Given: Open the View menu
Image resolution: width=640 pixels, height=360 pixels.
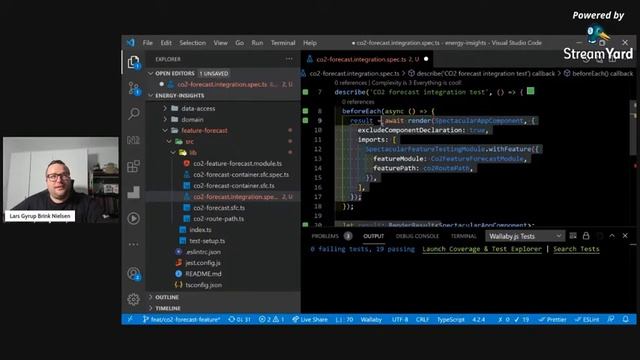Looking at the screenshot, I should click(x=220, y=42).
